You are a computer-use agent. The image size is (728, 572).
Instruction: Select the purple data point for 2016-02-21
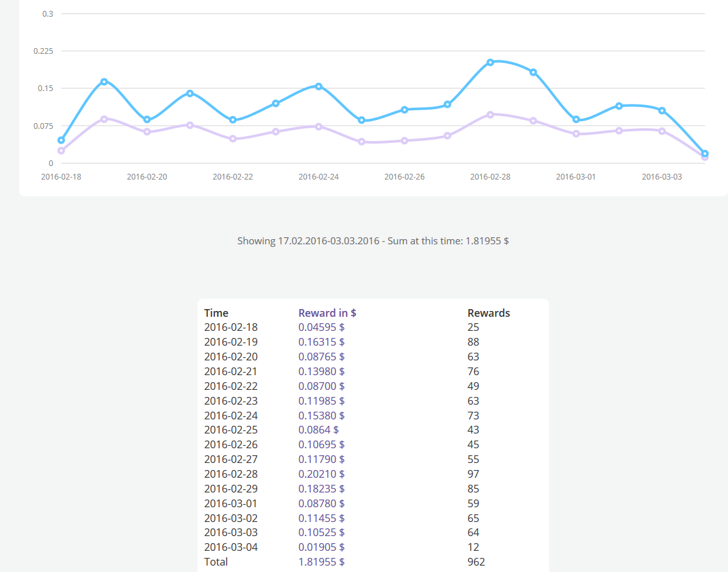pos(190,125)
